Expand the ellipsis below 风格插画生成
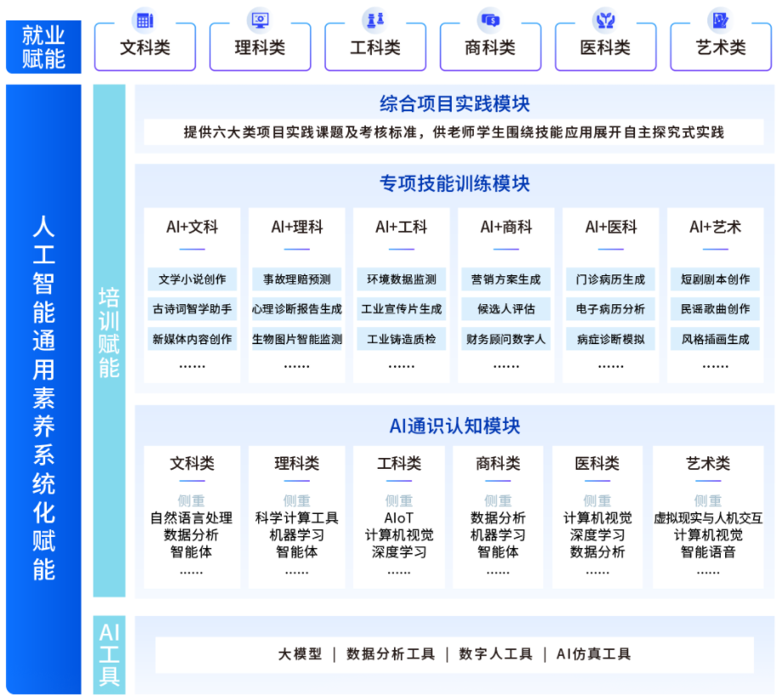This screenshot has height=700, width=782. coord(715,364)
